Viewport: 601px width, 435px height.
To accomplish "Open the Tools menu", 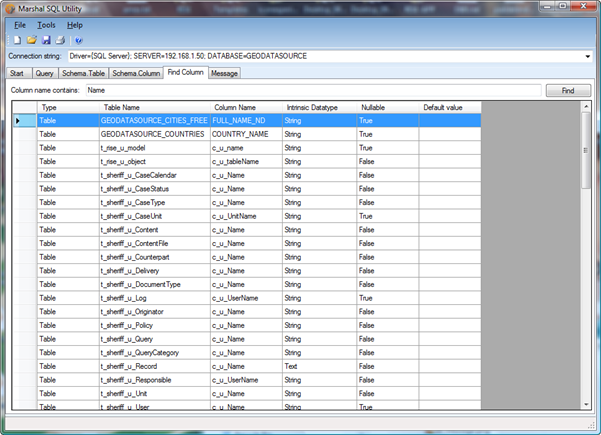I will (x=46, y=24).
